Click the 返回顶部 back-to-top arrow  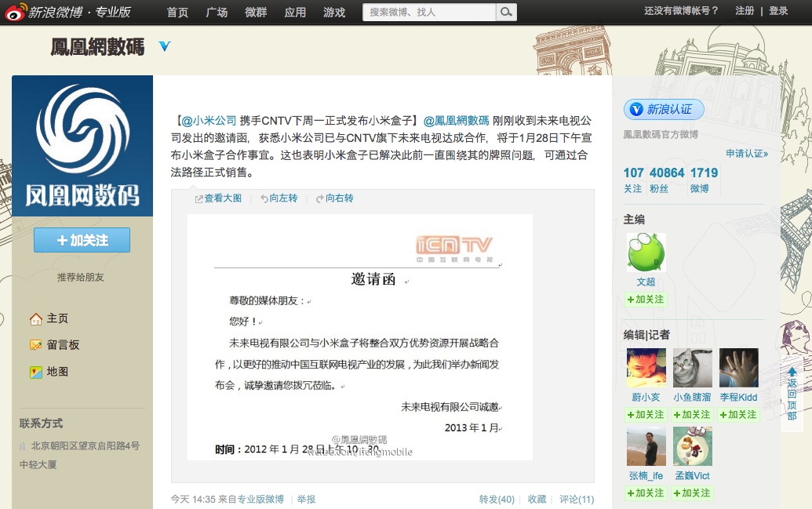coord(792,372)
